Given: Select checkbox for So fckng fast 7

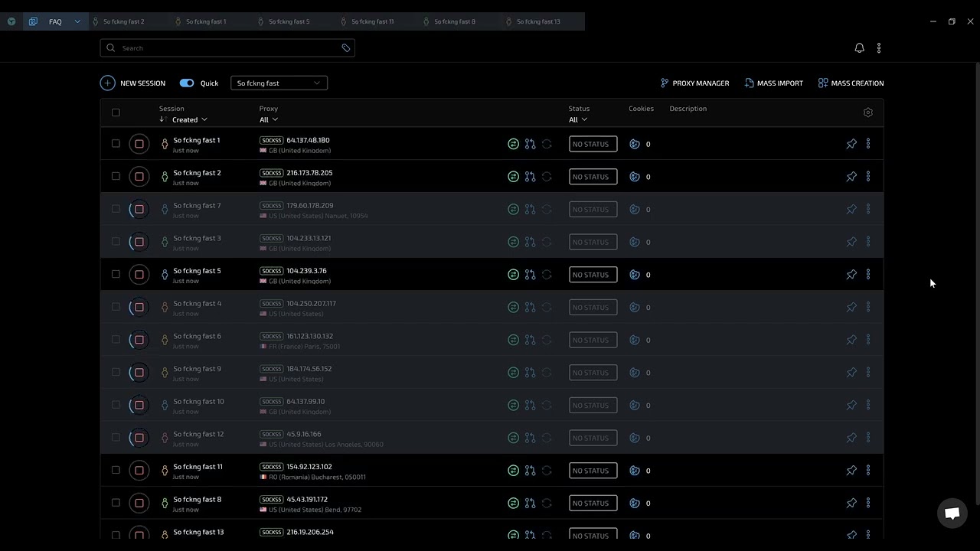Looking at the screenshot, I should click(x=116, y=209).
